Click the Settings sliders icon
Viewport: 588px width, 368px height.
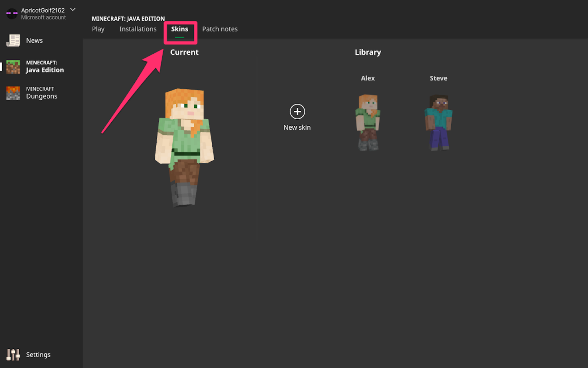[13, 355]
